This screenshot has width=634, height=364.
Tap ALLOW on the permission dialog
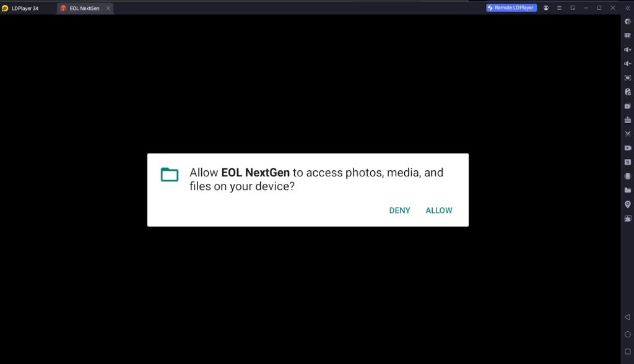[x=439, y=210]
